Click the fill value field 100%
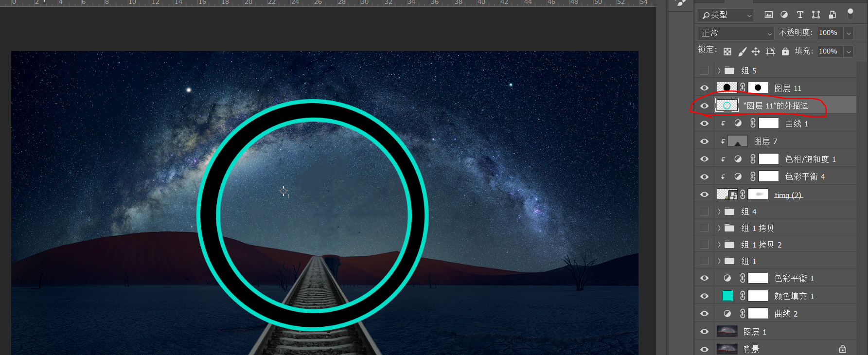This screenshot has height=355, width=868. coord(830,51)
